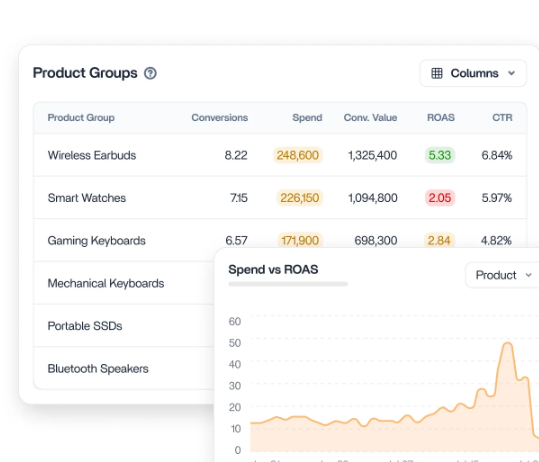Click the 4.82% CTR value
Image resolution: width=539 pixels, height=462 pixels.
(x=496, y=241)
